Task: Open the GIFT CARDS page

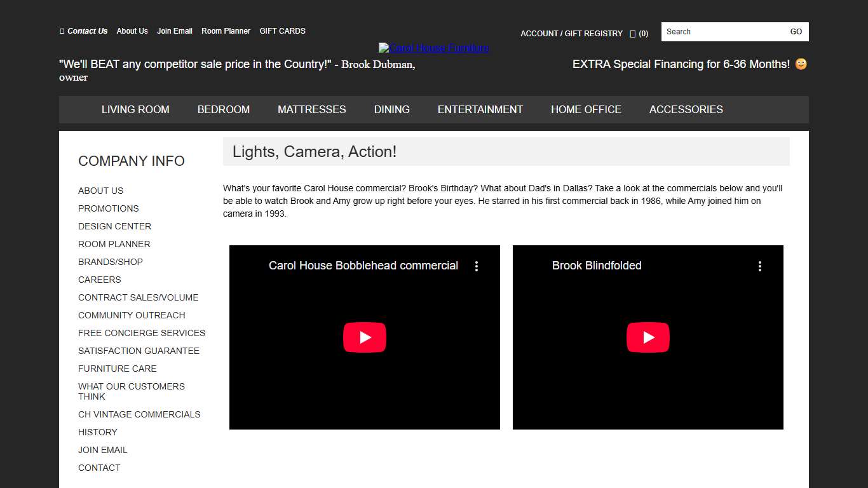Action: [x=282, y=30]
